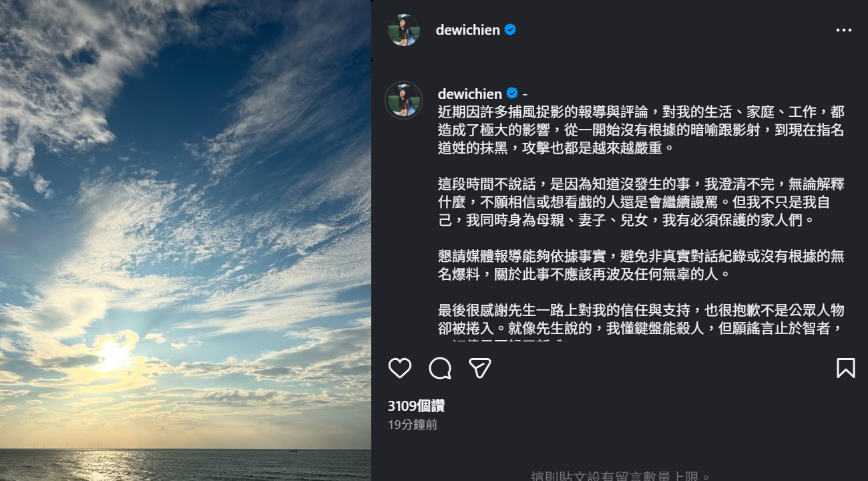This screenshot has height=481, width=868.
Task: Visit the dewichien username in the post header
Action: point(467,30)
